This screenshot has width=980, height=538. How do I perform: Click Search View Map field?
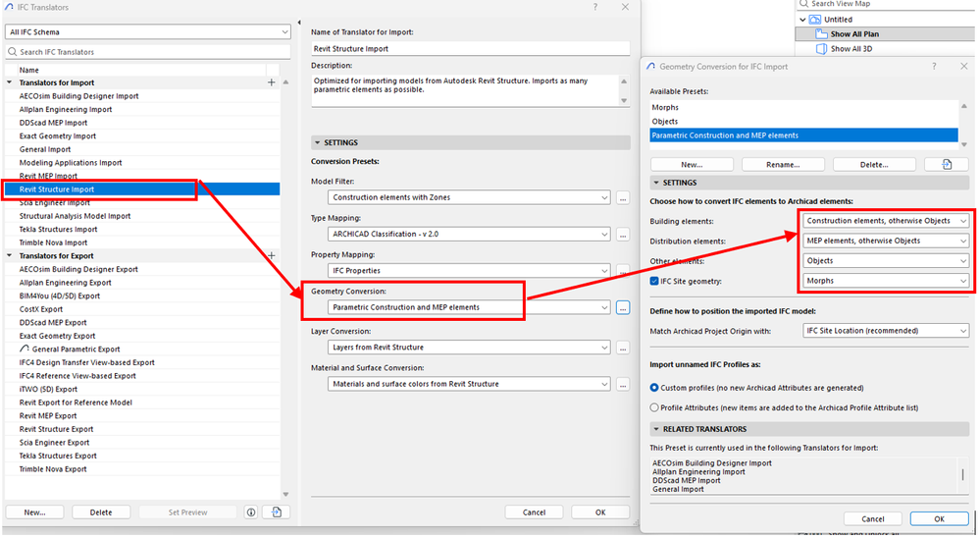click(885, 4)
